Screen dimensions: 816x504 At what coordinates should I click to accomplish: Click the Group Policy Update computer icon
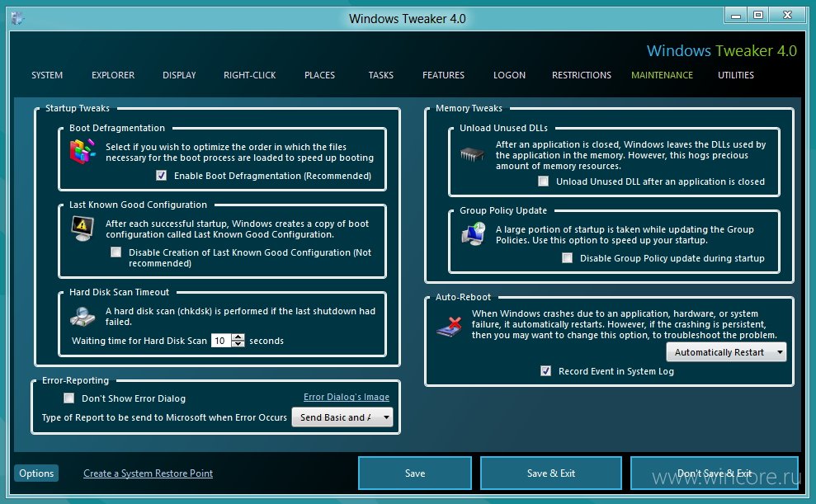[474, 234]
